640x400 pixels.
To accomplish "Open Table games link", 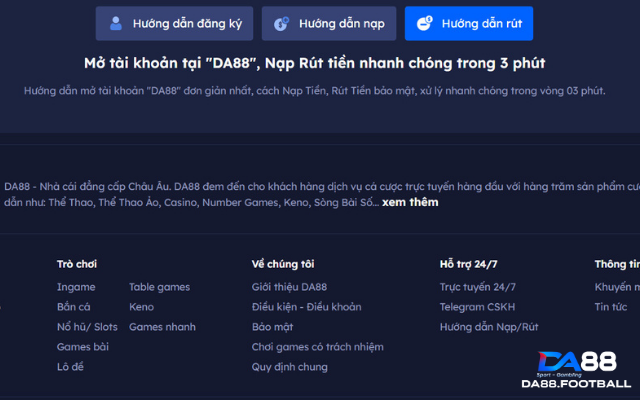I will coord(160,287).
